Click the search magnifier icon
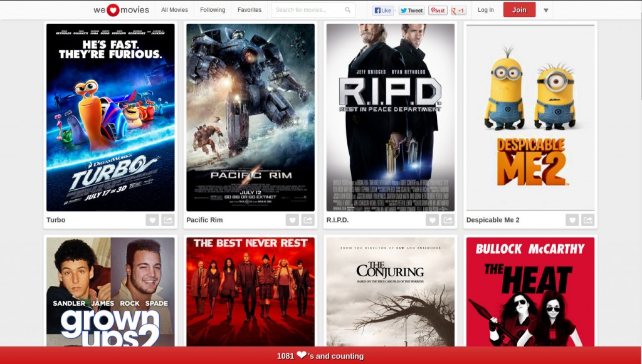Image resolution: width=642 pixels, height=364 pixels. point(347,10)
